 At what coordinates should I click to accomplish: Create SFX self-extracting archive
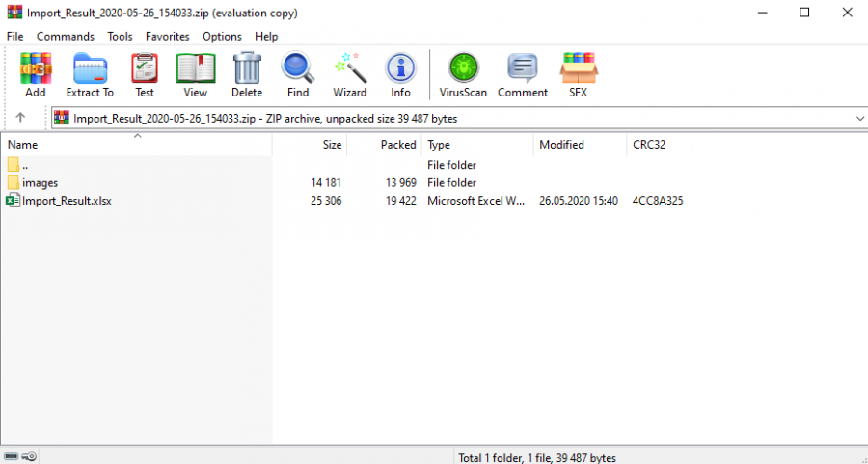[578, 75]
